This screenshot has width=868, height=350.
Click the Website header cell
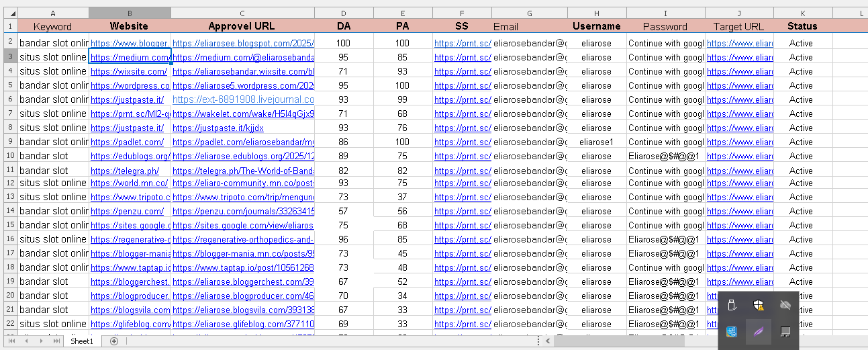(x=130, y=26)
